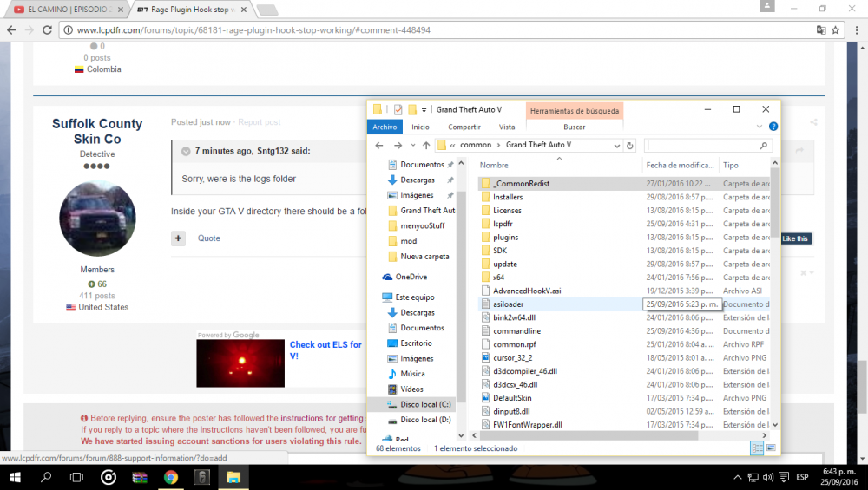This screenshot has width=868, height=490.
Task: Click the plus multiquote button
Action: pos(178,238)
